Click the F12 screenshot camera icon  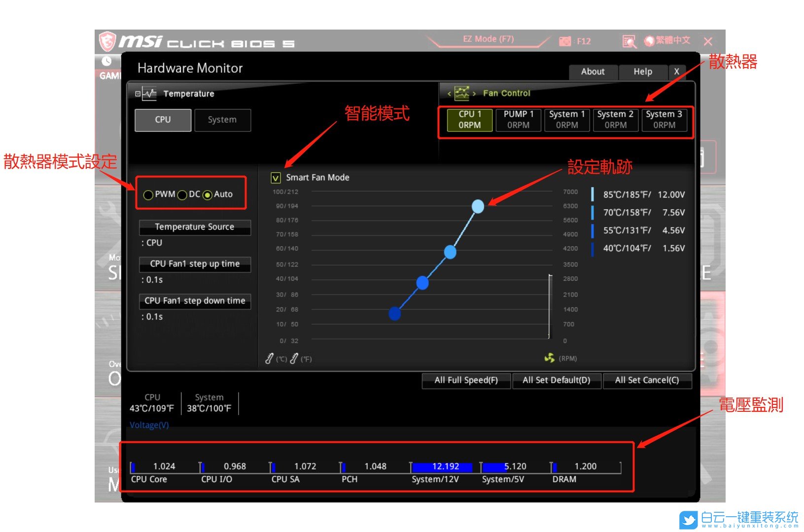(x=564, y=41)
